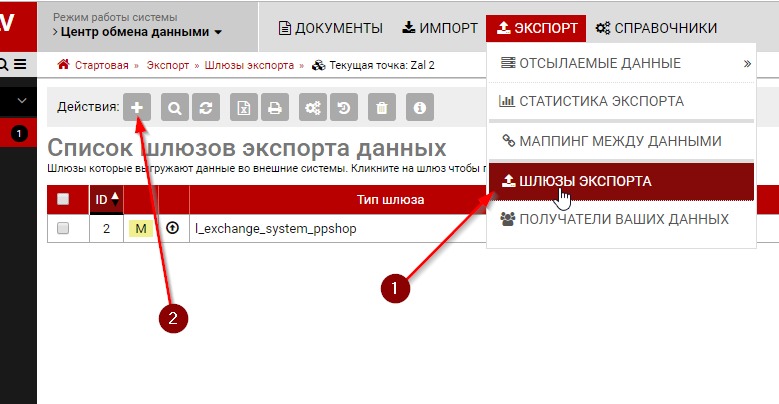Click the plus icon to add a gateway
Viewport: 779px width, 404px height.
pyautogui.click(x=138, y=107)
